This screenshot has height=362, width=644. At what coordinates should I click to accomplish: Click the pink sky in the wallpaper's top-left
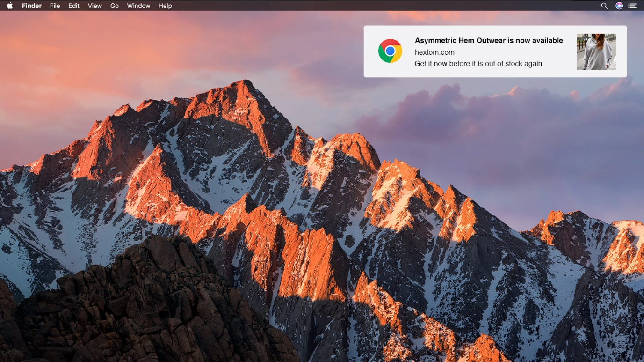tap(70, 56)
